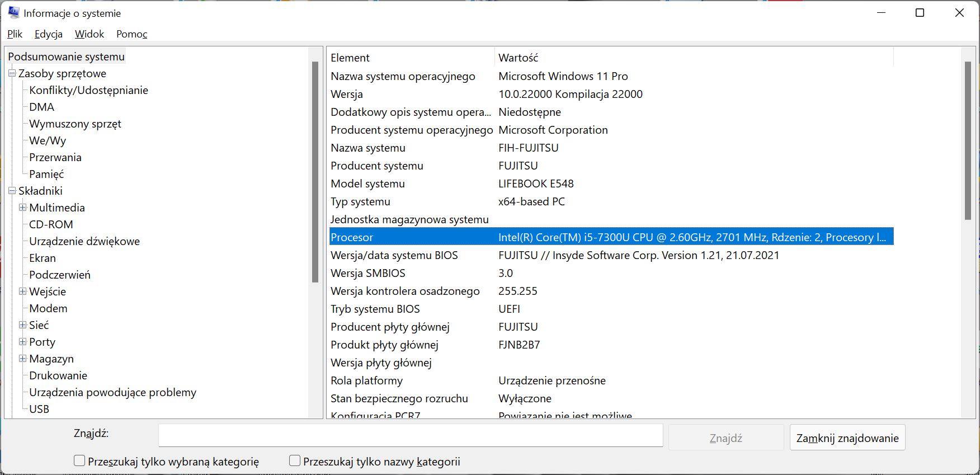980x475 pixels.
Task: Select Wymuszony sprzęt tree item
Action: click(75, 124)
